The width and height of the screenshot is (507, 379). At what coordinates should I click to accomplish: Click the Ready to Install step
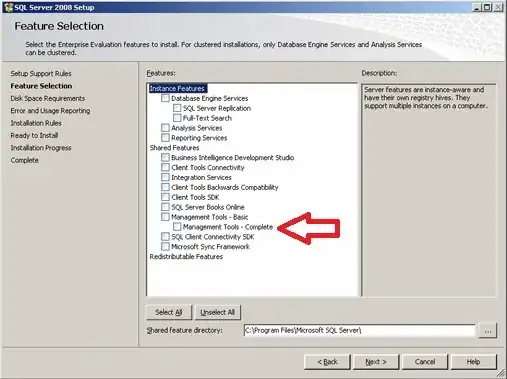tap(34, 135)
